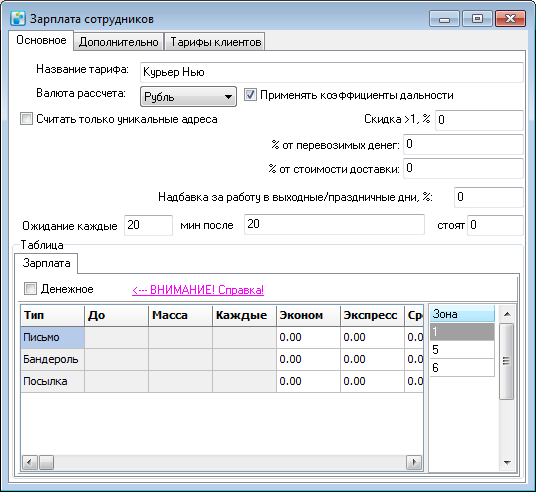Viewport: 536px width, 492px height.
Task: Click the Эконом cell for Письмо
Action: click(308, 337)
